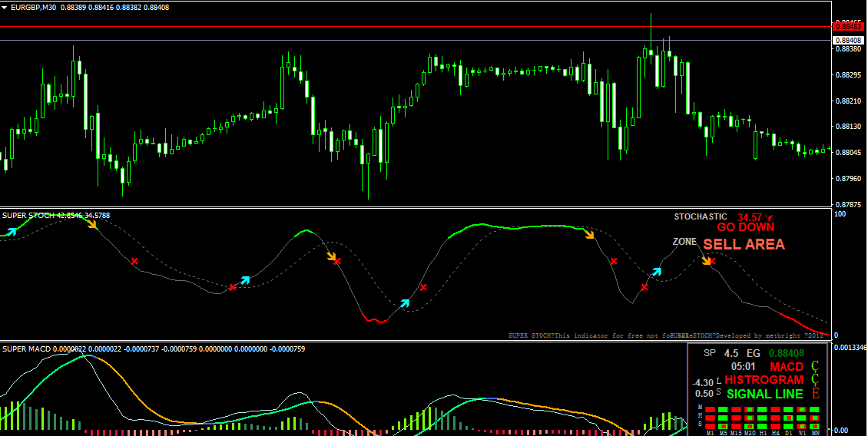Click the 0.88408 current price label
This screenshot has height=436, width=868.
coord(849,40)
